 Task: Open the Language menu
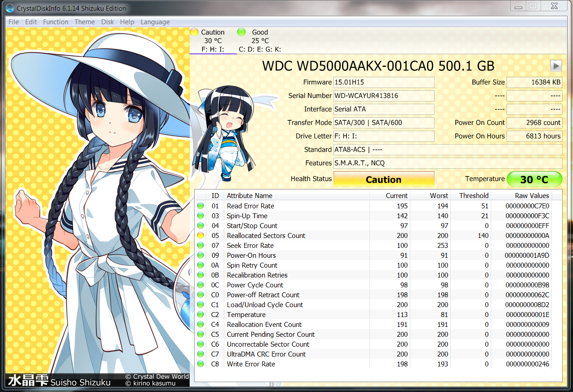(155, 22)
